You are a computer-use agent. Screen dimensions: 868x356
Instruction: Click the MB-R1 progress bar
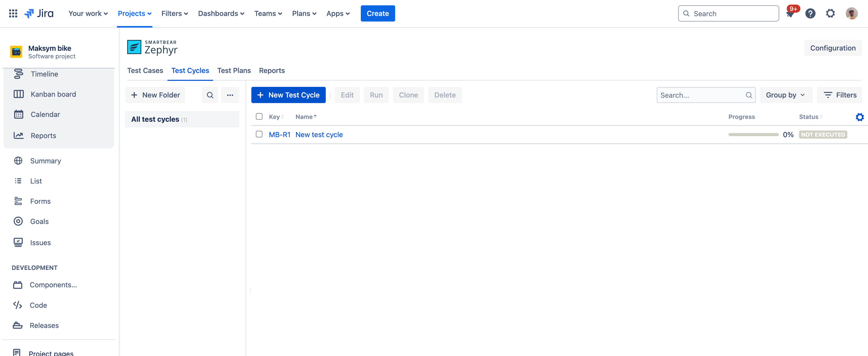(753, 135)
